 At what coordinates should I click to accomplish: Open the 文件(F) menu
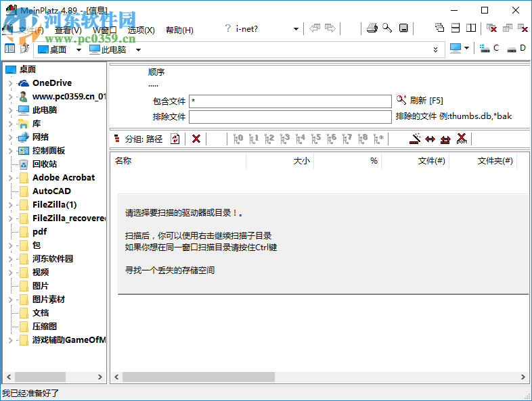click(31, 30)
